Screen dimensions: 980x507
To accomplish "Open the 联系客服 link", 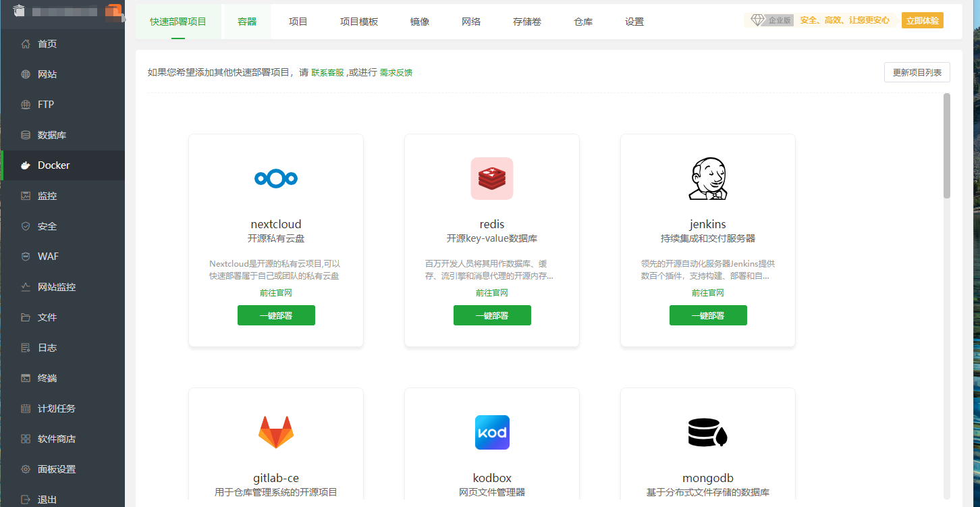I will tap(327, 72).
